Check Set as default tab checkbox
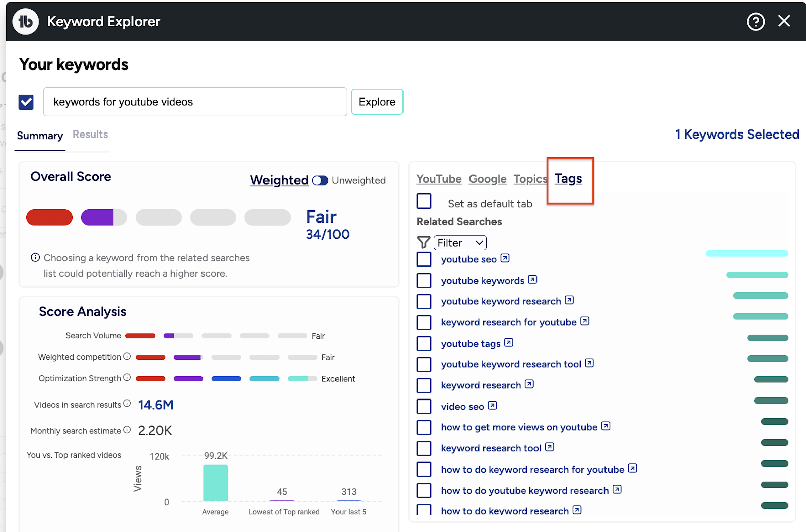 [x=424, y=202]
